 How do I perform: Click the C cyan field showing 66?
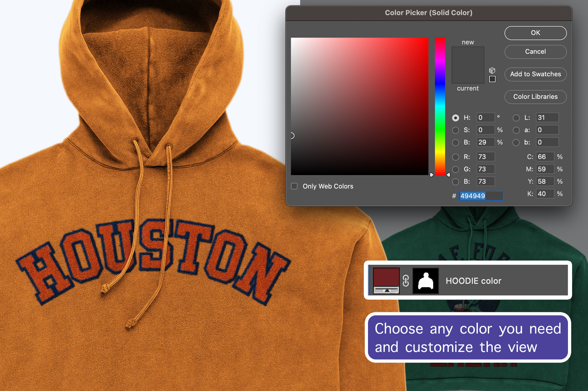click(x=545, y=157)
